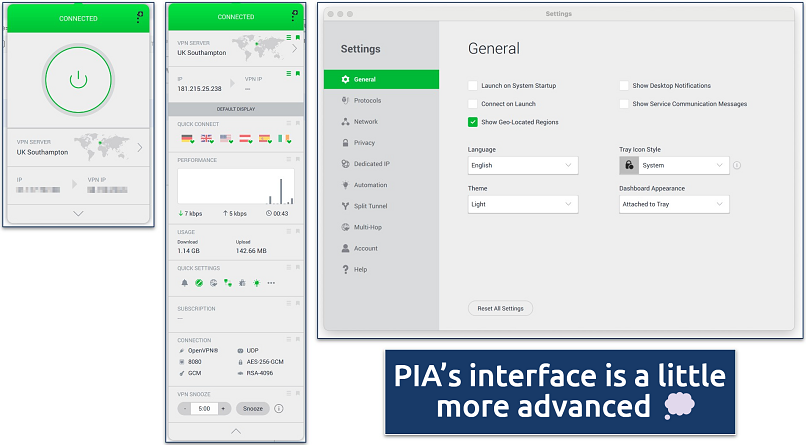This screenshot has height=445, width=806.
Task: Quick connect to the Austria flag
Action: click(x=246, y=139)
